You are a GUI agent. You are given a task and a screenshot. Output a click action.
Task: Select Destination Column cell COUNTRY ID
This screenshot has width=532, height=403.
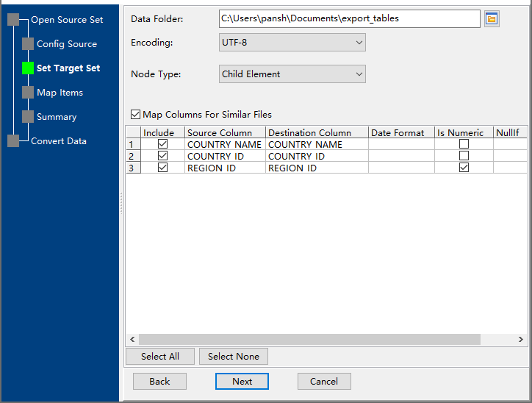point(317,156)
